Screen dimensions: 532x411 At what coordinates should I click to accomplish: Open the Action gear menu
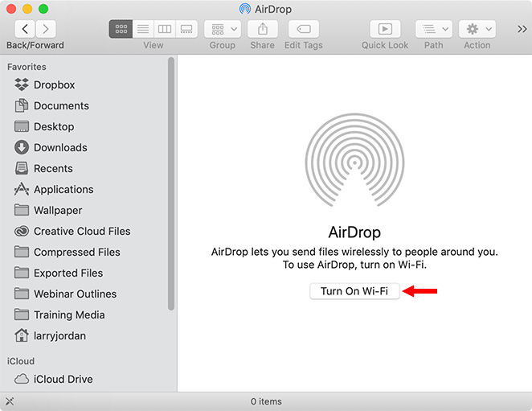[477, 29]
